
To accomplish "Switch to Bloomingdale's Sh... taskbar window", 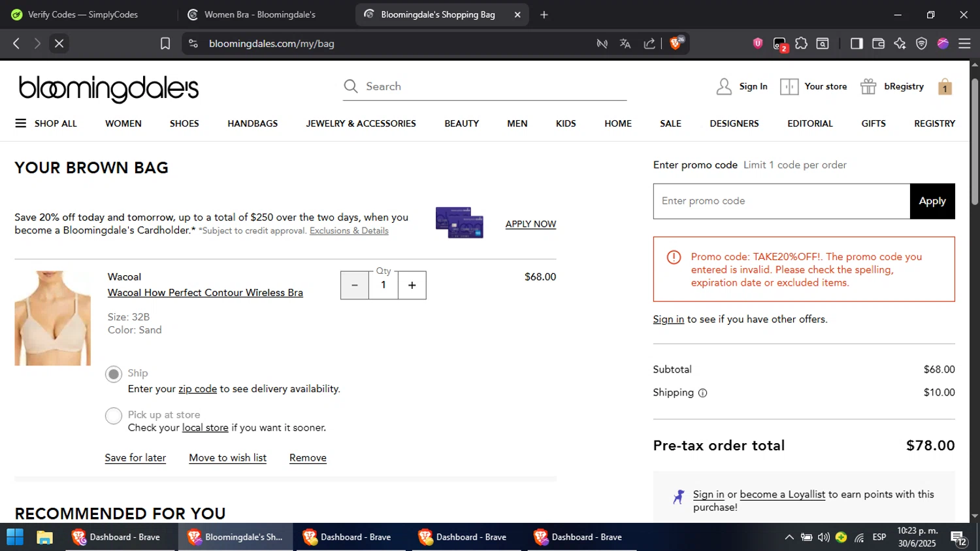I will (x=235, y=537).
